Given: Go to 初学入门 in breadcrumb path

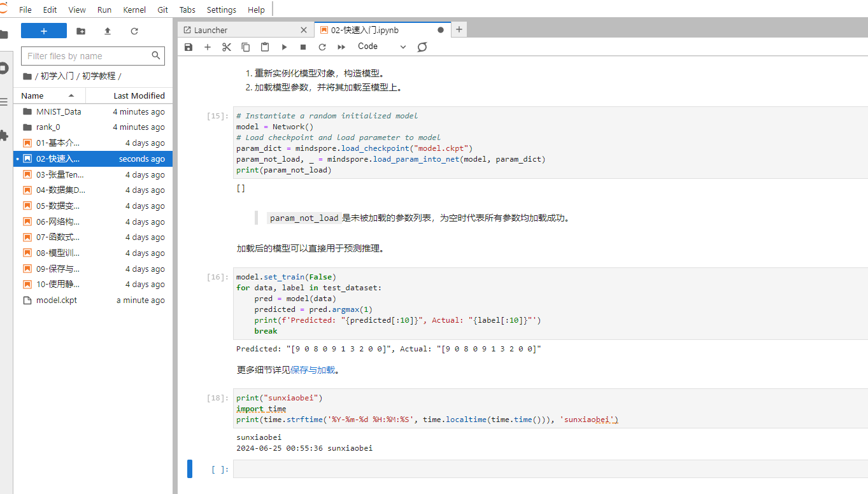Looking at the screenshot, I should tap(57, 76).
